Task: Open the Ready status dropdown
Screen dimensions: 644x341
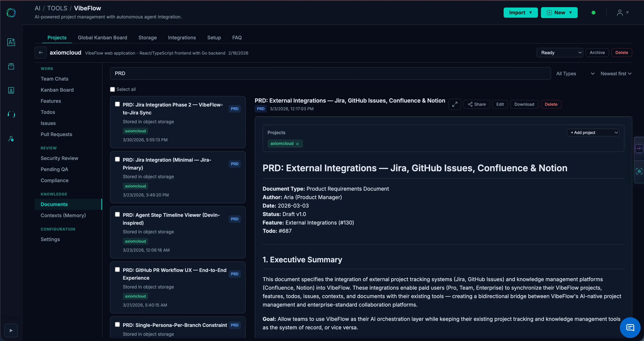Action: pos(560,53)
